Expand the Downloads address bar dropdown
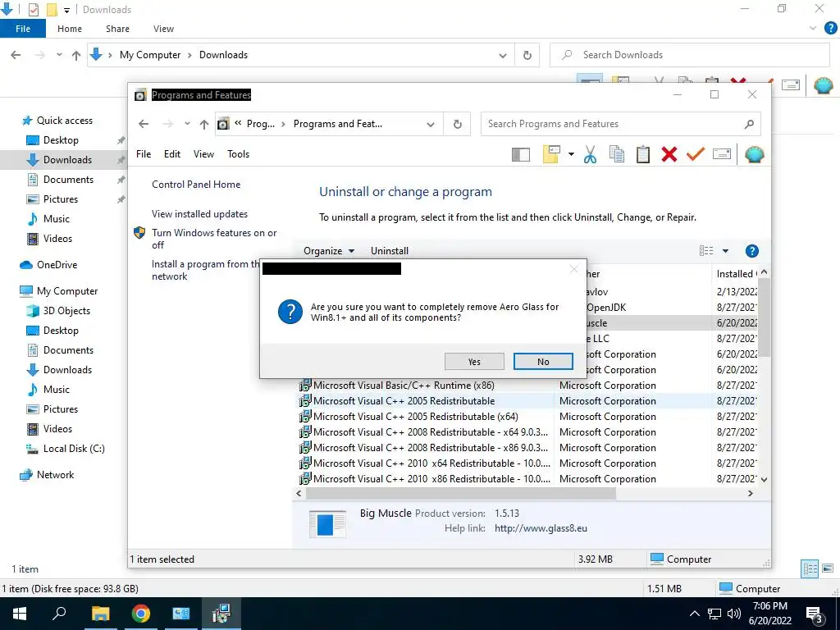Viewport: 840px width, 630px height. tap(503, 55)
